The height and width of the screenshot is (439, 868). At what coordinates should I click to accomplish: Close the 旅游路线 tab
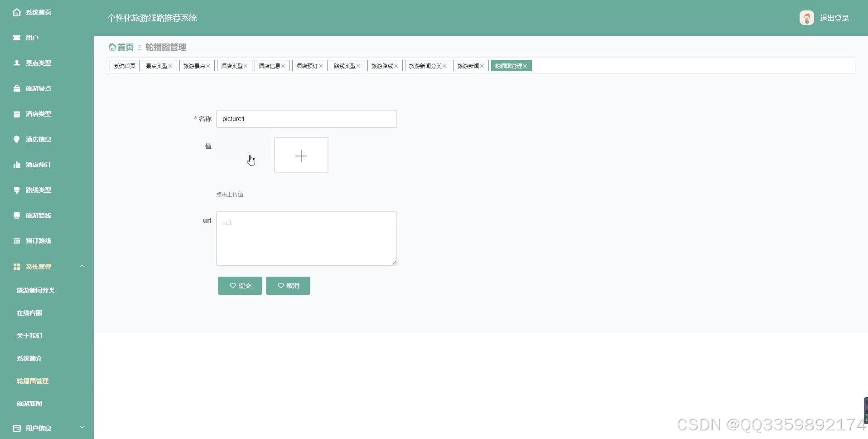(x=396, y=66)
